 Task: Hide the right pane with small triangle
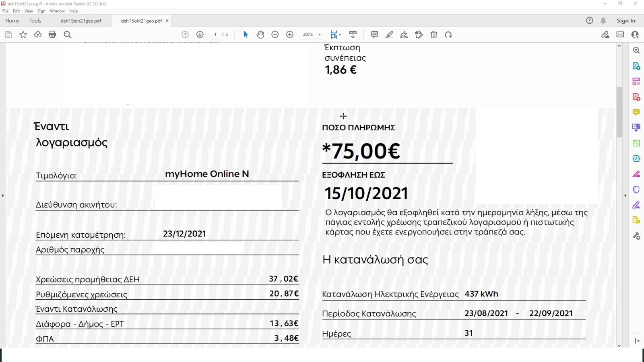coord(625,195)
